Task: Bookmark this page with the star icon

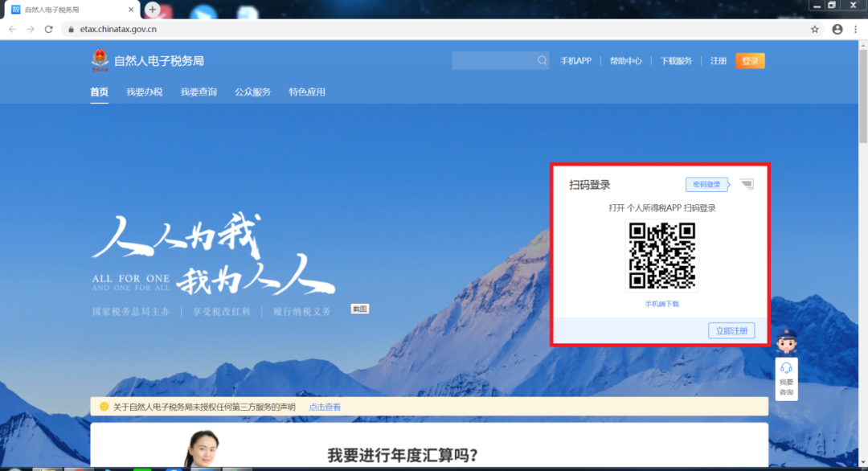Action: tap(815, 29)
